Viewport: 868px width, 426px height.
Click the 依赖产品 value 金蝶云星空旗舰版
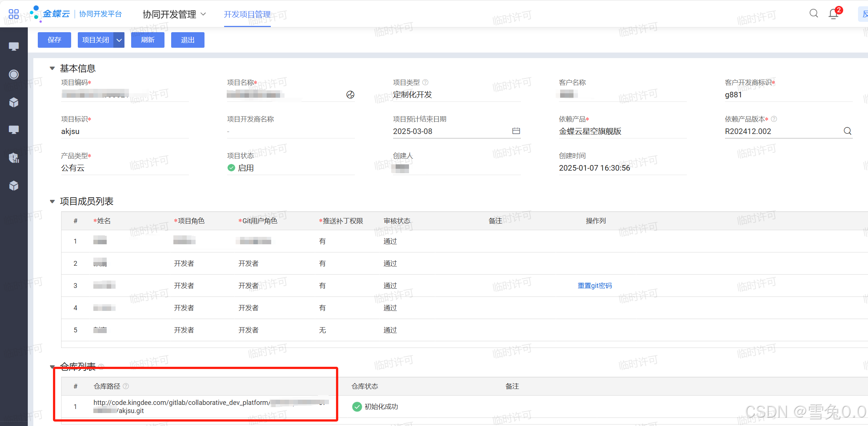click(590, 131)
